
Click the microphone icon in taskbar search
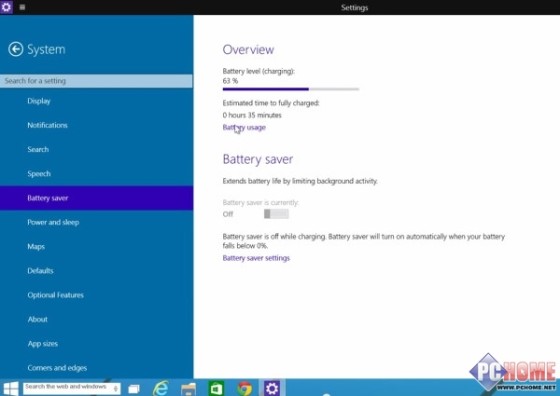(x=115, y=388)
